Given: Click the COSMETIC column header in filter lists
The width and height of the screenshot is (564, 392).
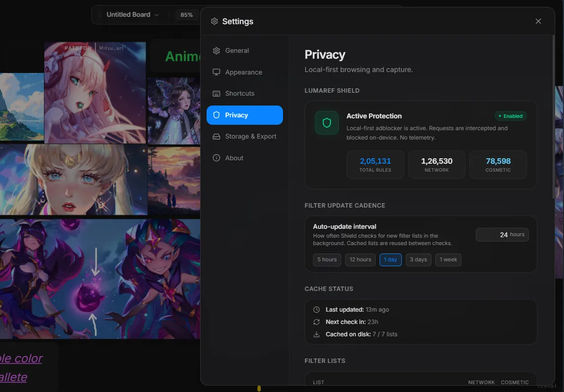Looking at the screenshot, I should pyautogui.click(x=515, y=382).
